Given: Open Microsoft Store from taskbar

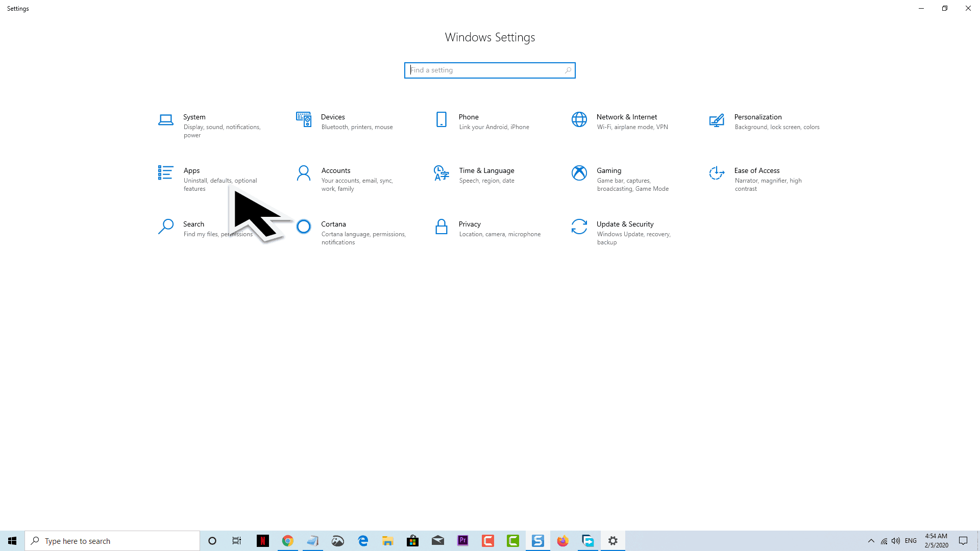Looking at the screenshot, I should 413,541.
